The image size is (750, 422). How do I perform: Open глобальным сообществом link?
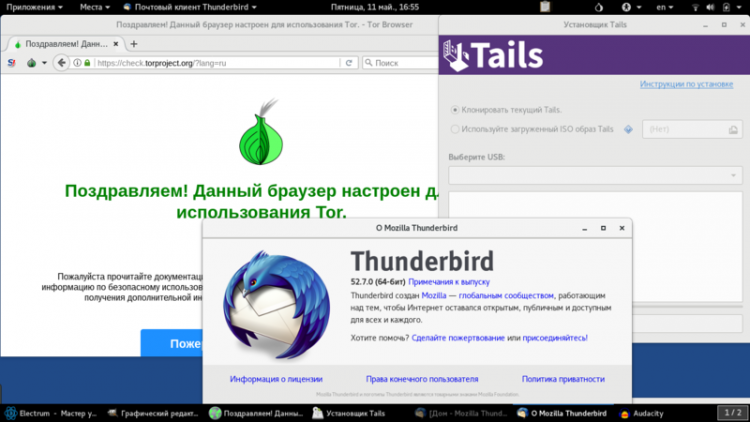[x=506, y=296]
